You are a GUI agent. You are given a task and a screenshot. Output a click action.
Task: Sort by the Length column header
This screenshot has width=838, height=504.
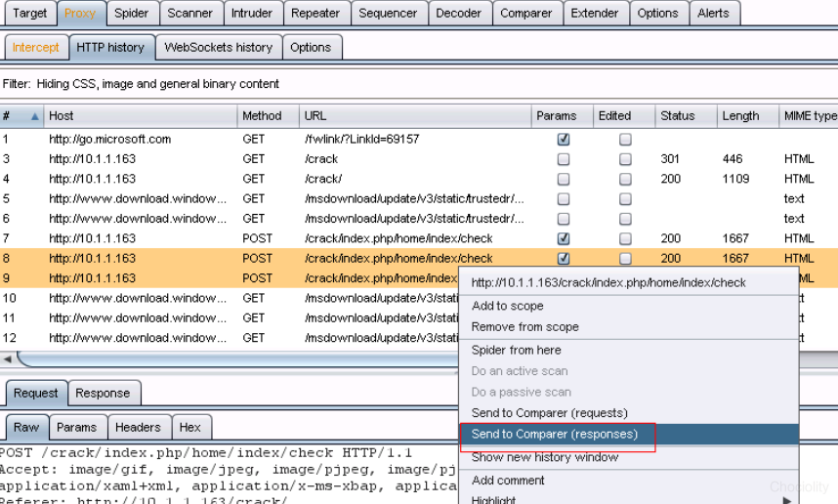(x=747, y=116)
